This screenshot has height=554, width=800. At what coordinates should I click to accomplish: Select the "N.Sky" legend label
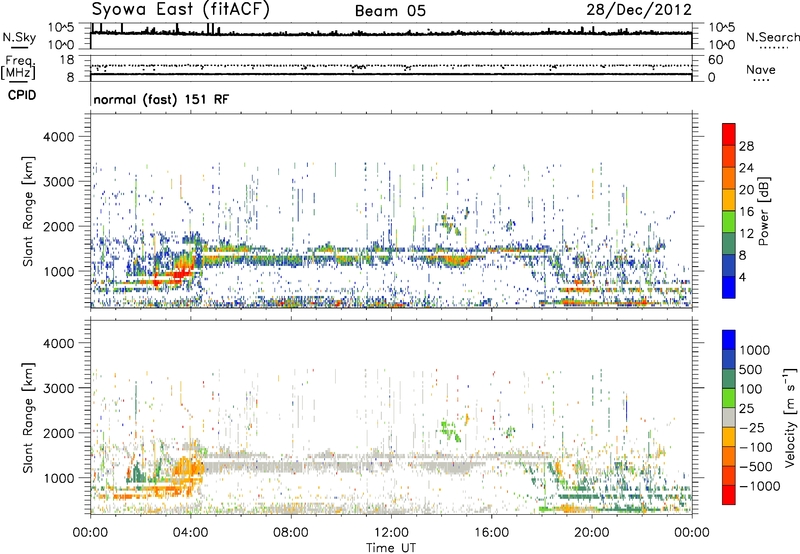click(19, 37)
